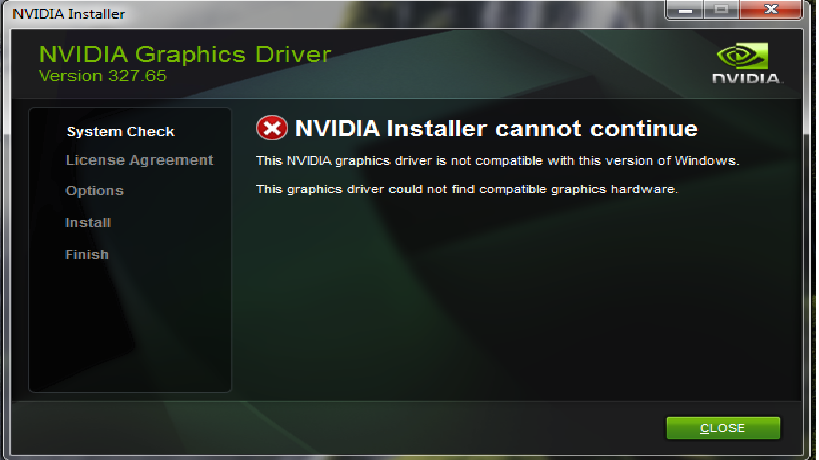The width and height of the screenshot is (819, 460).
Task: Select the System Check step
Action: tap(120, 132)
